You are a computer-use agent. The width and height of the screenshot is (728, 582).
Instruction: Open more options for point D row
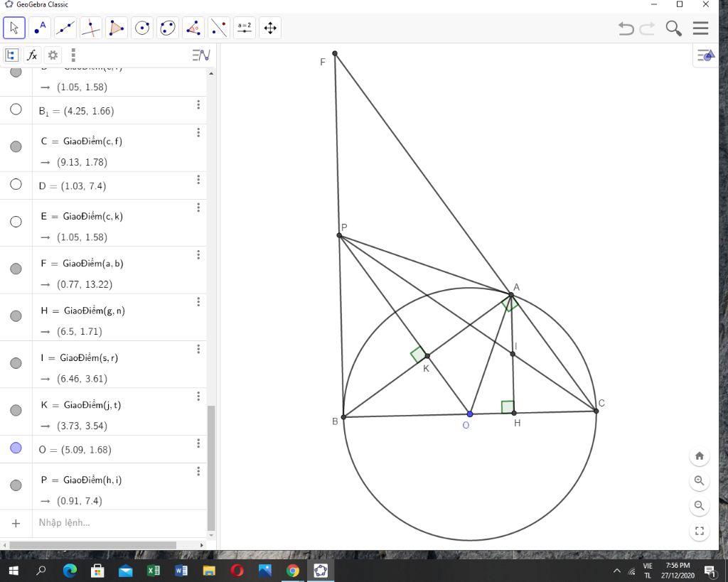tap(198, 180)
